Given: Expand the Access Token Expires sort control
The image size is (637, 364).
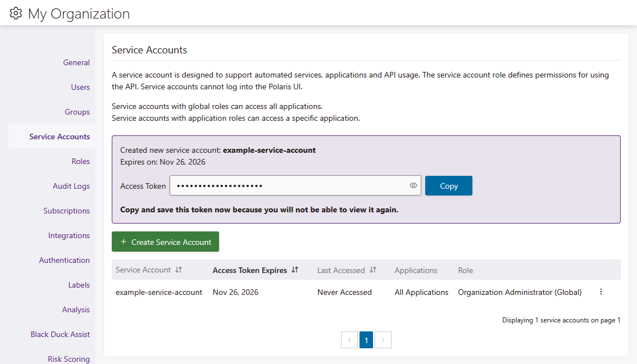Looking at the screenshot, I should coord(294,270).
